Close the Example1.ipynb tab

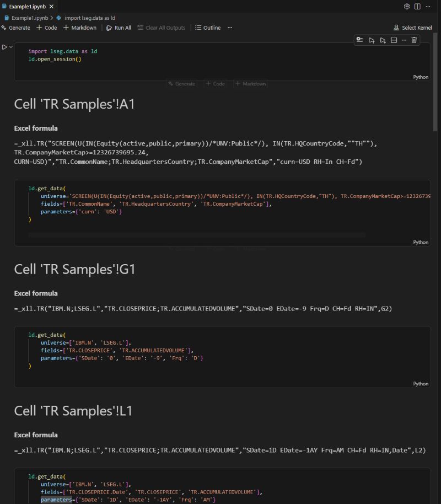(x=52, y=7)
